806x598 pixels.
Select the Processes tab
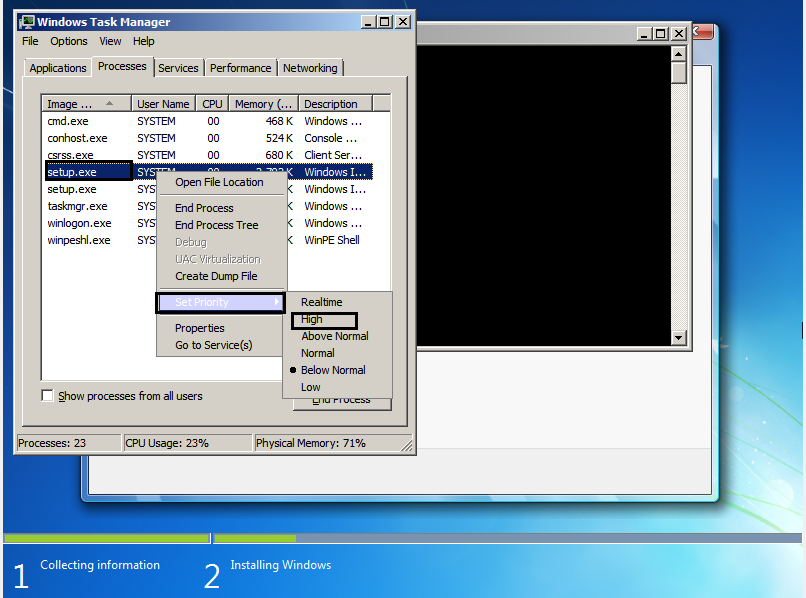tap(122, 66)
